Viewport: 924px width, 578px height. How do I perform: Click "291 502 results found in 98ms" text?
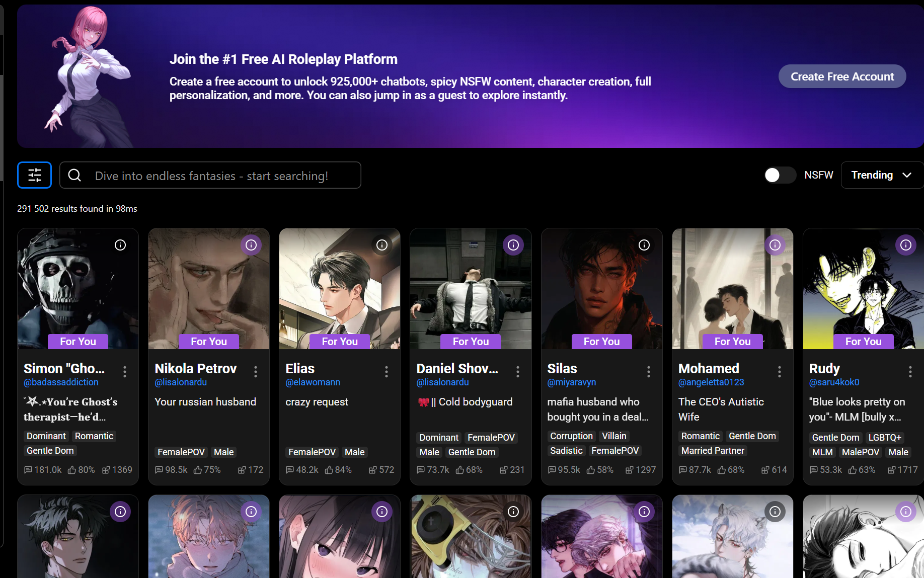tap(77, 209)
